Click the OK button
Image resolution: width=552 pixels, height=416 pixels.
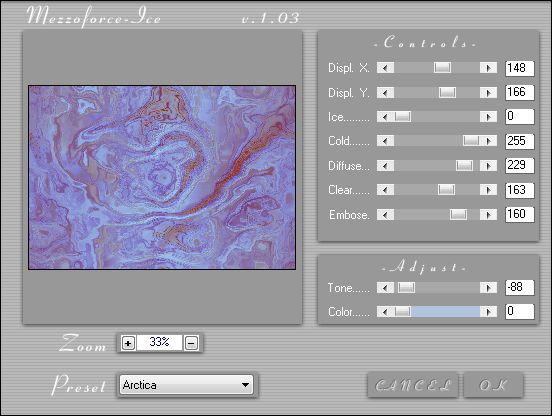pyautogui.click(x=494, y=385)
